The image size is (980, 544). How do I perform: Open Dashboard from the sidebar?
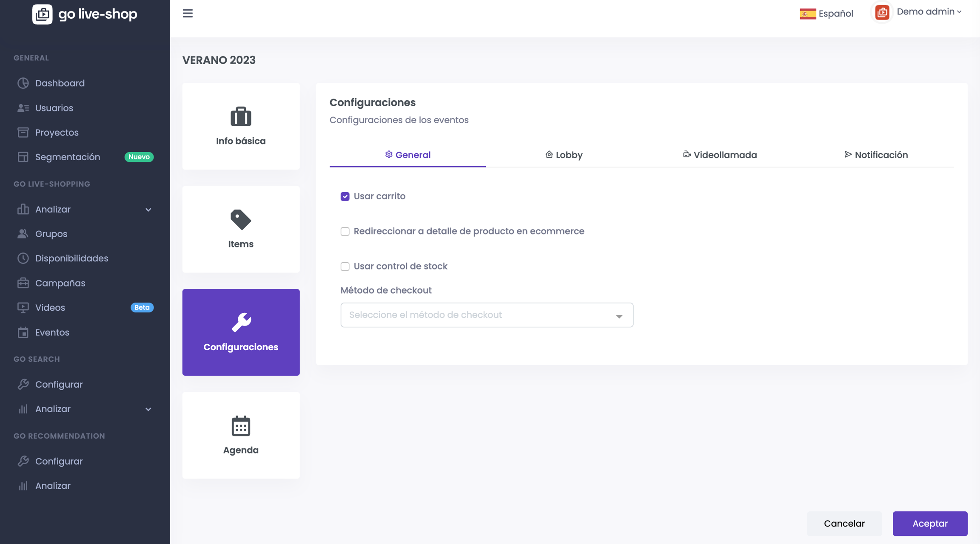pos(60,83)
